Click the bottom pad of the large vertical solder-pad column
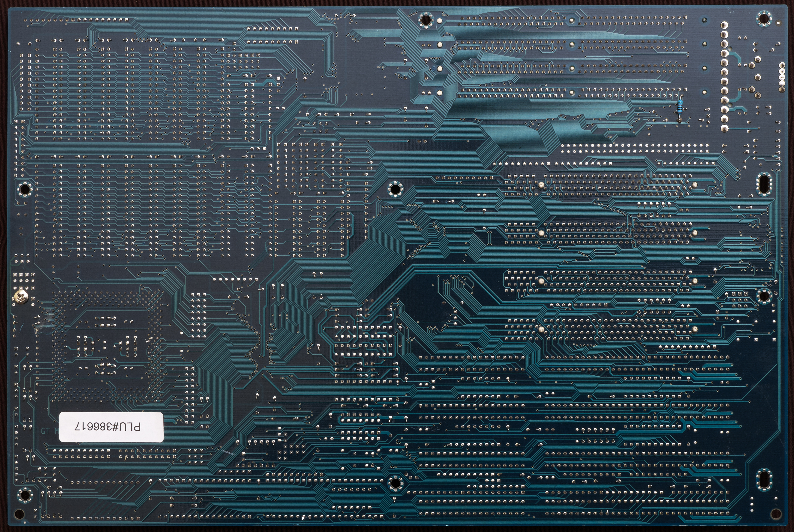794x532 pixels. click(724, 128)
